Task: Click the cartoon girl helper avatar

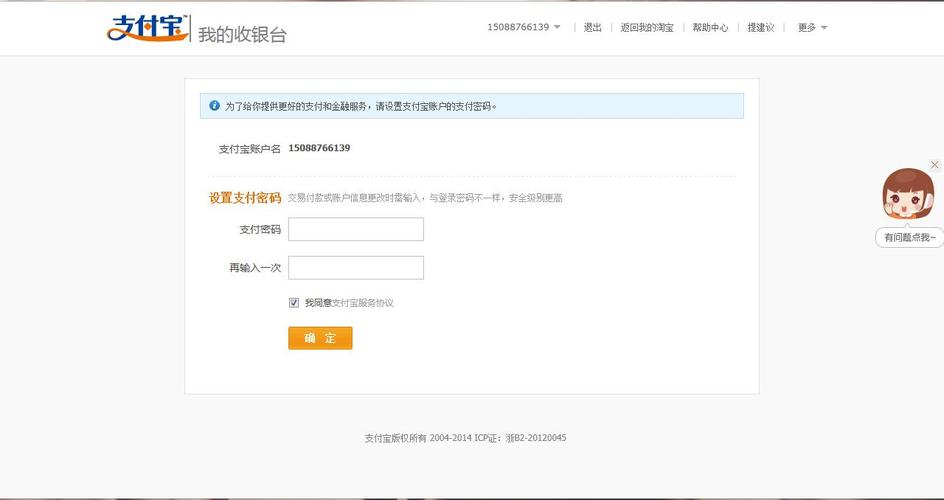Action: coord(908,194)
